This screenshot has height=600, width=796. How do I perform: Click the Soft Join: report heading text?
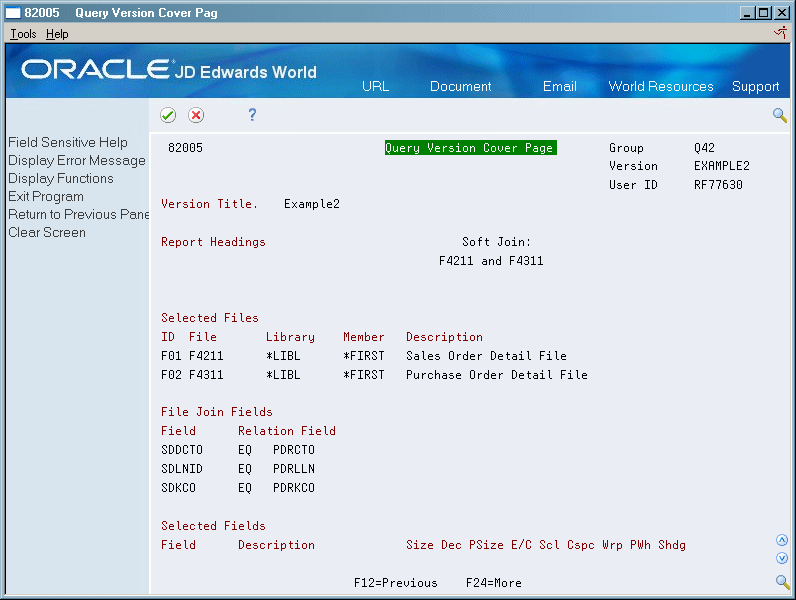[496, 242]
